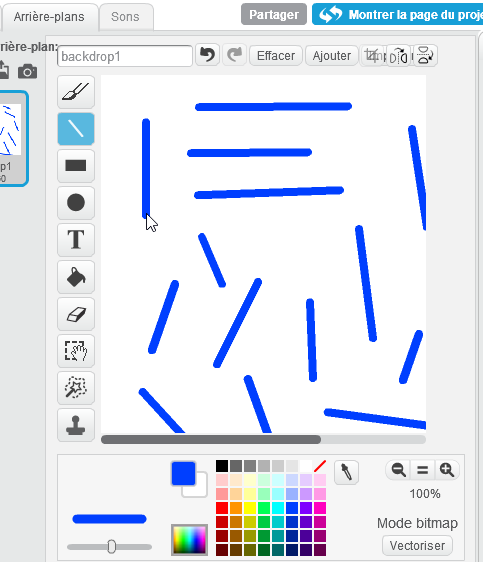Viewport: 483px width, 562px height.
Task: Switch to the Sons tab
Action: pos(125,16)
